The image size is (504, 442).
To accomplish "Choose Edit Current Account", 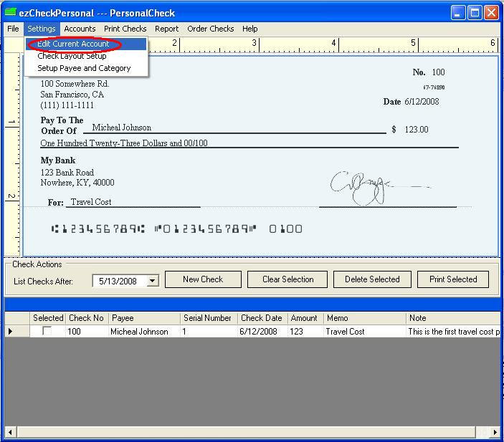I will point(86,44).
